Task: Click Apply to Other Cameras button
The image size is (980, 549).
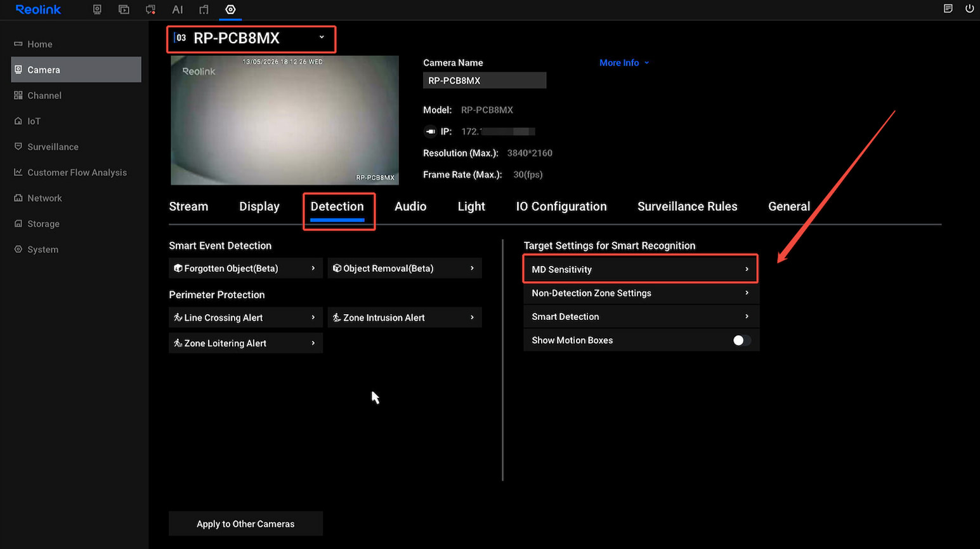Action: click(x=245, y=524)
